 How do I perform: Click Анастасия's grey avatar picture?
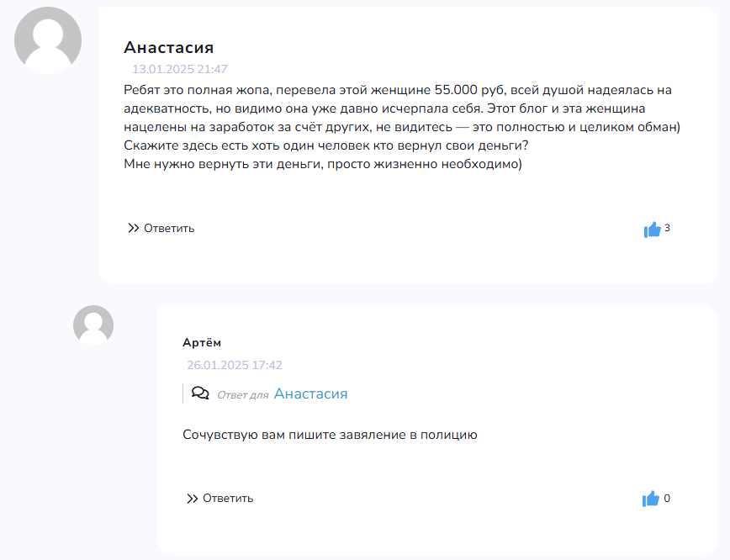[x=48, y=40]
